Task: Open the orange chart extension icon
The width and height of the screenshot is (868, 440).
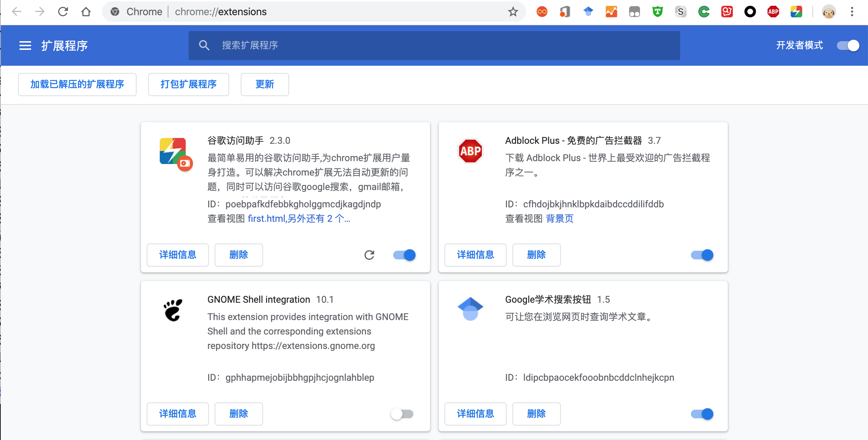Action: 611,12
